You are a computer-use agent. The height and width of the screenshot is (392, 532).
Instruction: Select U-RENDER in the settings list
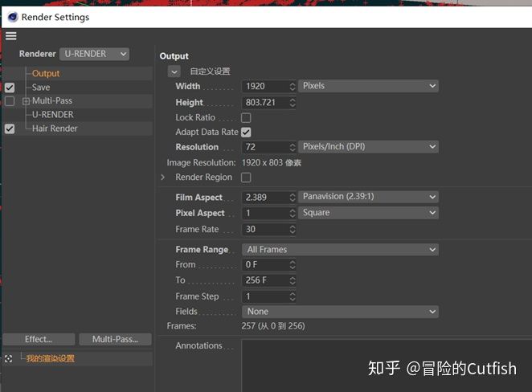[x=53, y=115]
